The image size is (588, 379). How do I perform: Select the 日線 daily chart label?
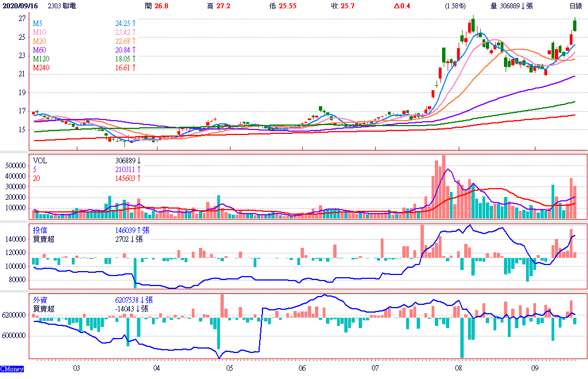pos(576,6)
